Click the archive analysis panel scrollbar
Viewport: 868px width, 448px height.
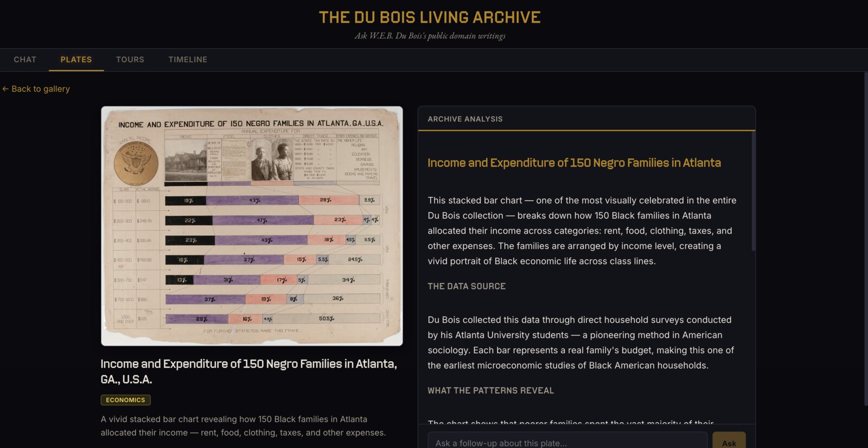753,191
